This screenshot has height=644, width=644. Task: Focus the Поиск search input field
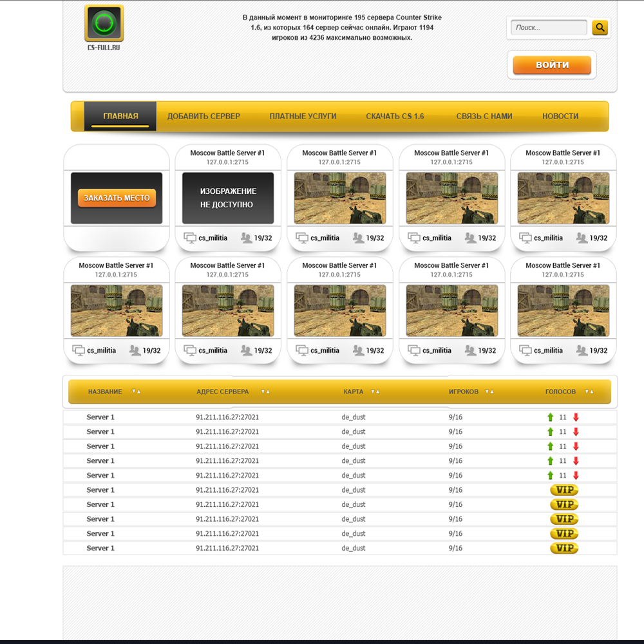click(x=549, y=28)
